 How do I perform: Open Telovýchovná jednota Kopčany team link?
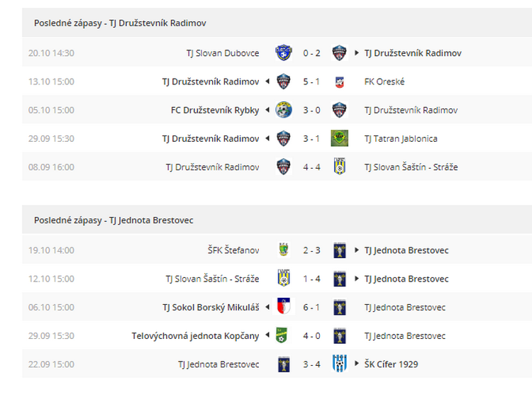click(x=196, y=336)
